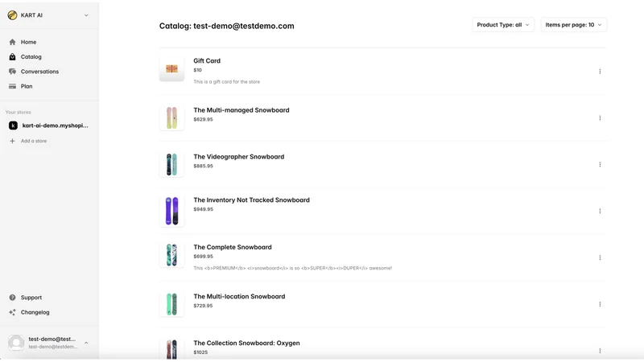The height and width of the screenshot is (362, 644).
Task: Click The Inventory Not Tracked Snowboard thumbnail
Action: [x=171, y=211]
